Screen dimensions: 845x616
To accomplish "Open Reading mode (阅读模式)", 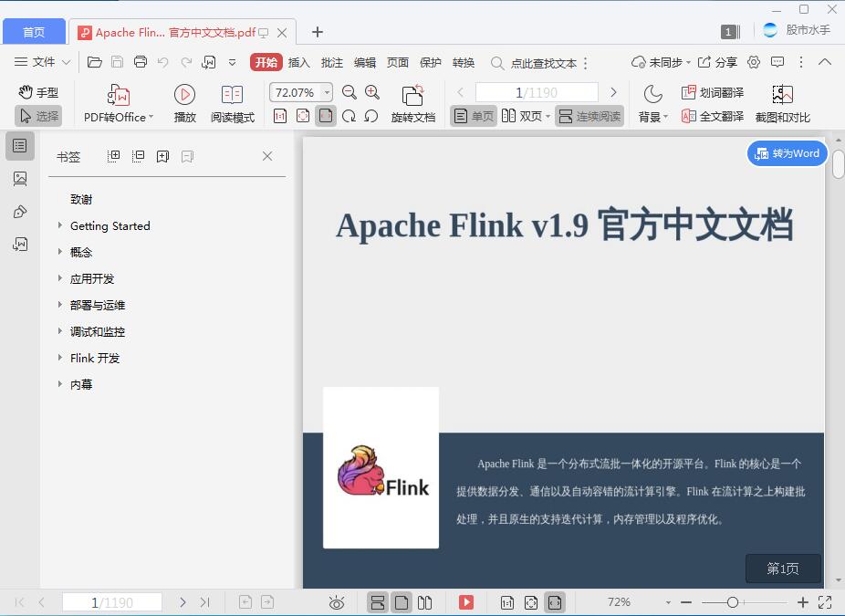I will (x=233, y=104).
